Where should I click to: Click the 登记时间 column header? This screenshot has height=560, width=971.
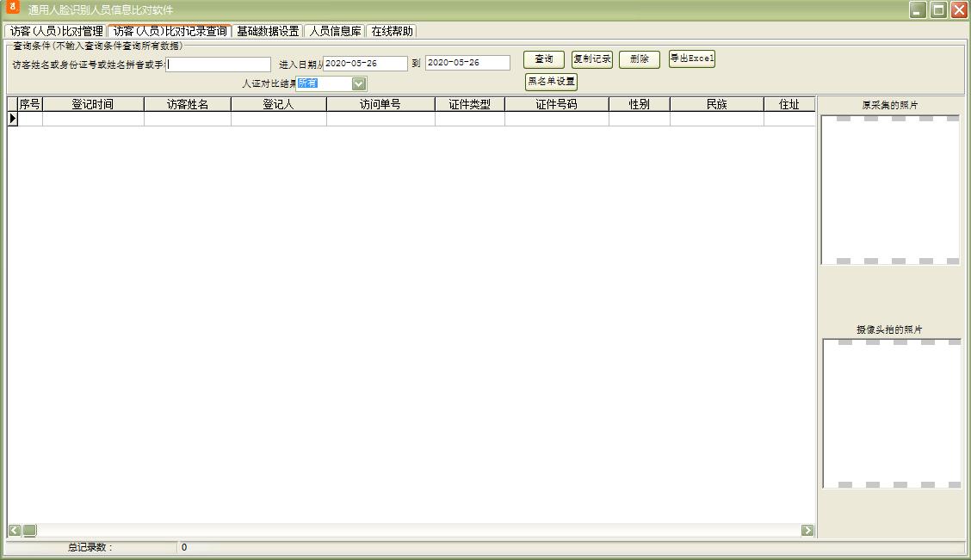pyautogui.click(x=93, y=104)
